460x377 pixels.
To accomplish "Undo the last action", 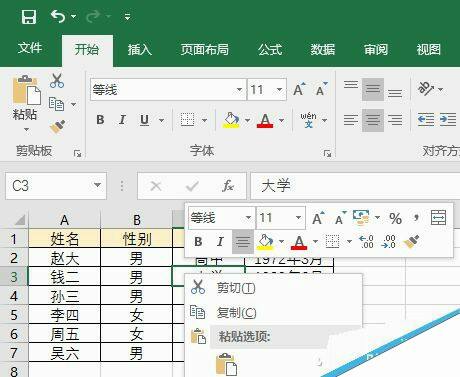I will [x=58, y=16].
